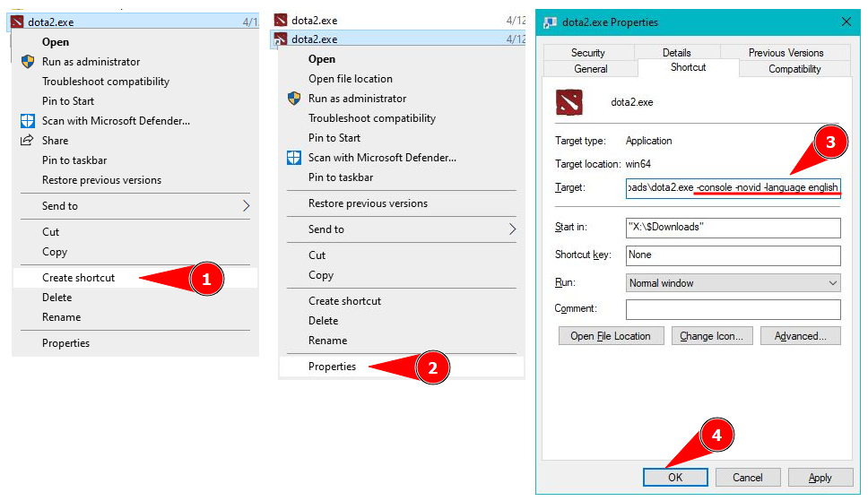This screenshot has height=501, width=868.
Task: Select Delete in the left context menu
Action: coord(57,298)
